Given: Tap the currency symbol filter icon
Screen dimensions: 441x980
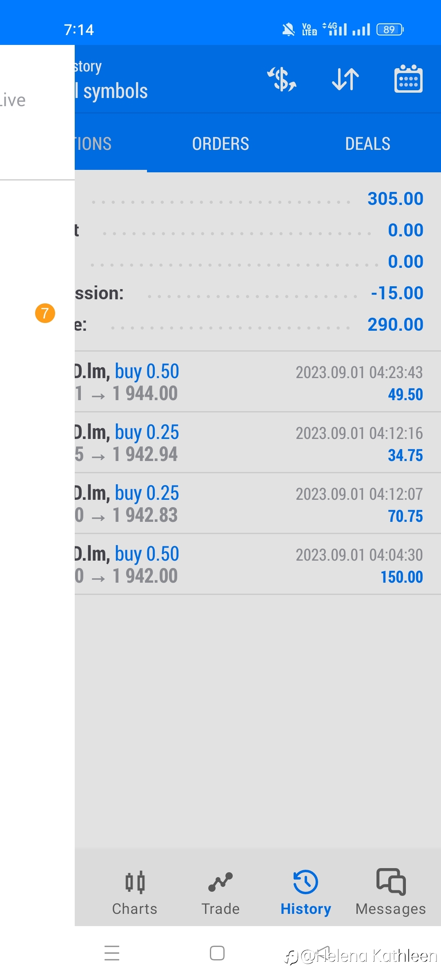Looking at the screenshot, I should click(x=282, y=79).
